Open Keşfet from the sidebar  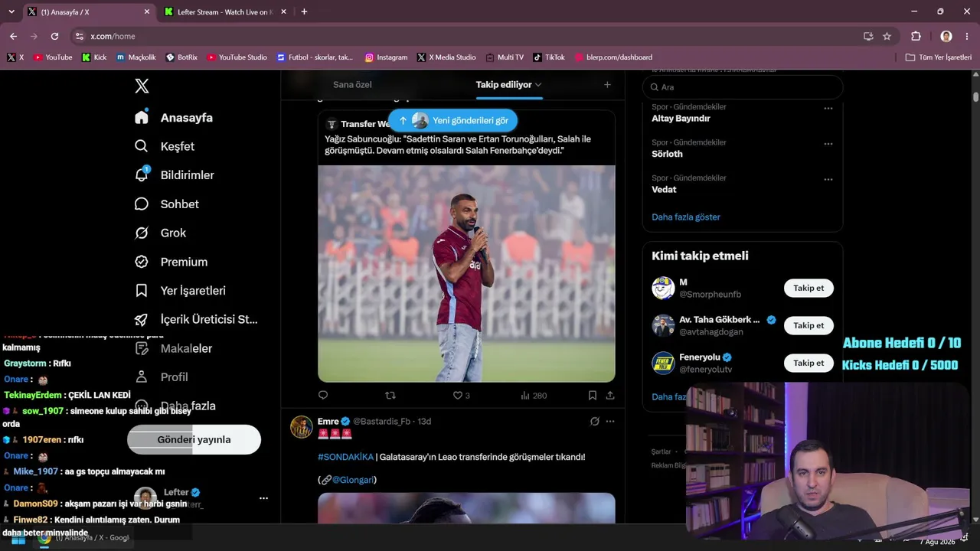[x=165, y=146]
